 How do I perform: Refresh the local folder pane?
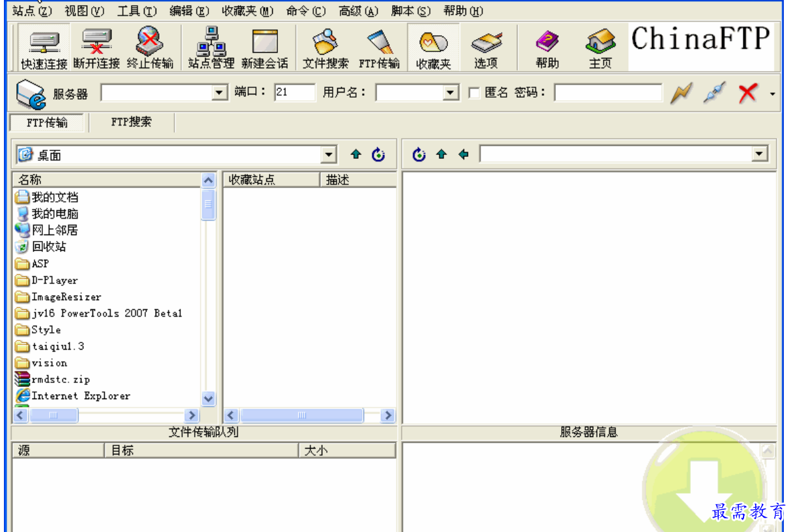[378, 155]
